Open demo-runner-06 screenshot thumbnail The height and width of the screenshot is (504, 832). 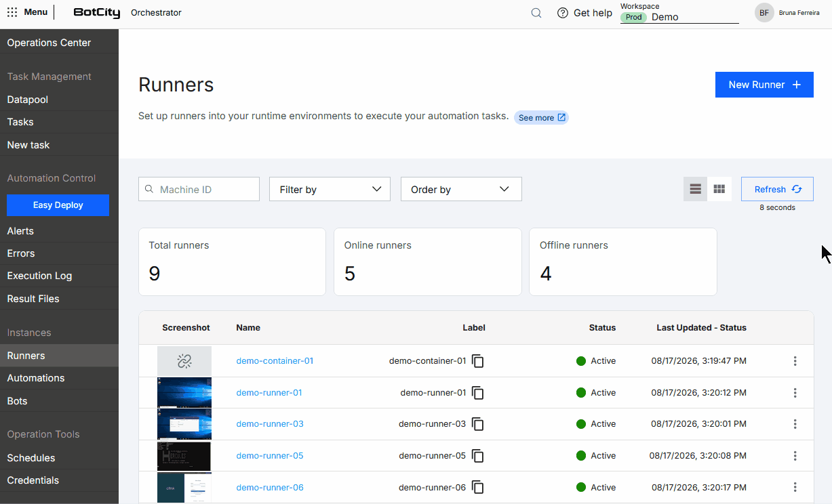click(184, 488)
